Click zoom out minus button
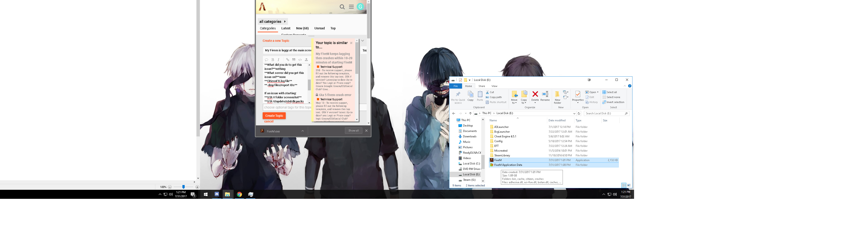 pos(170,187)
